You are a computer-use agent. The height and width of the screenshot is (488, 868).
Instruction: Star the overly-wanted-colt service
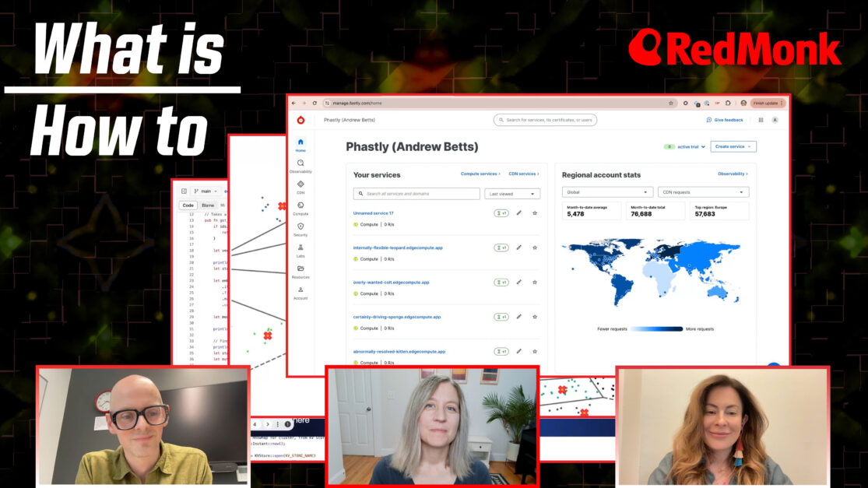pos(535,283)
